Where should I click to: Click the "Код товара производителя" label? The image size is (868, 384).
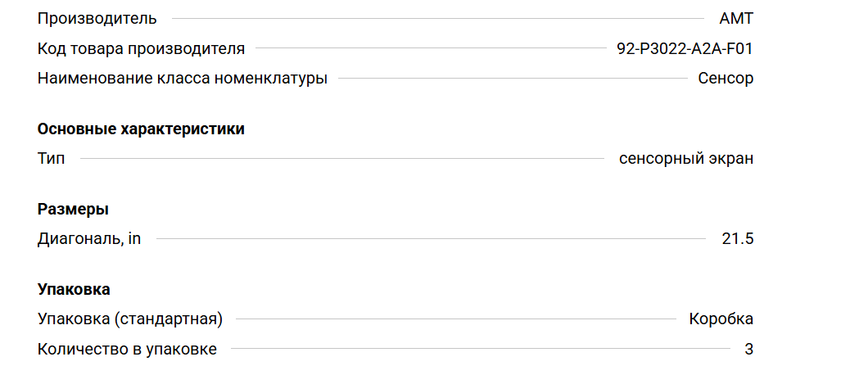pos(141,48)
